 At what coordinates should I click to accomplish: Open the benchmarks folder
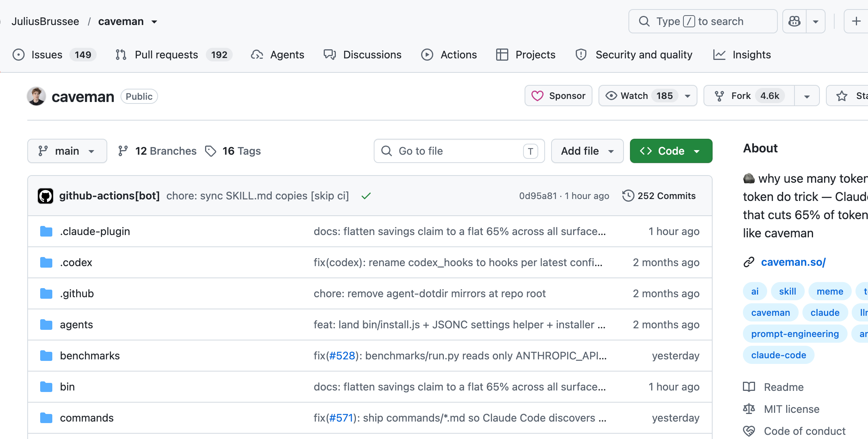click(x=90, y=356)
